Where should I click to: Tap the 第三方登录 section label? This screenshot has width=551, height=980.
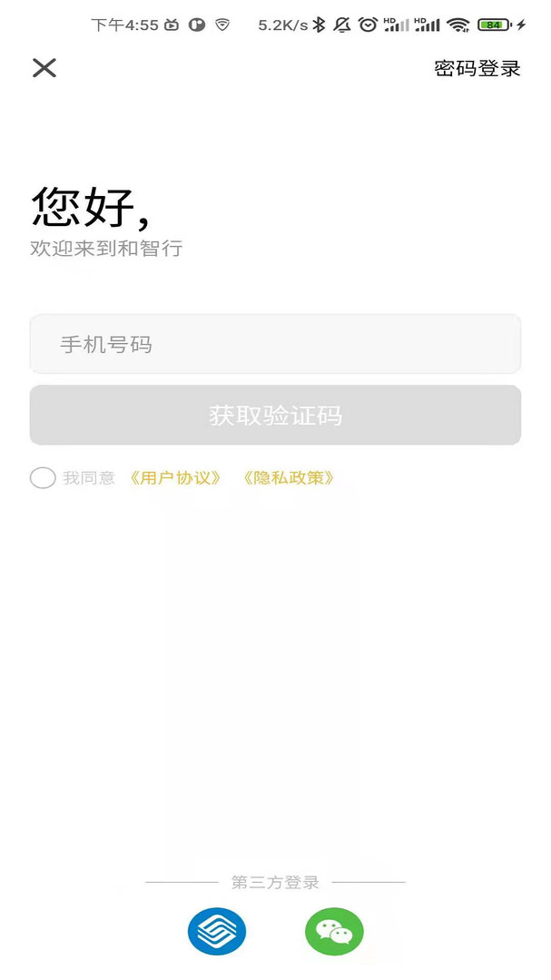pyautogui.click(x=275, y=882)
